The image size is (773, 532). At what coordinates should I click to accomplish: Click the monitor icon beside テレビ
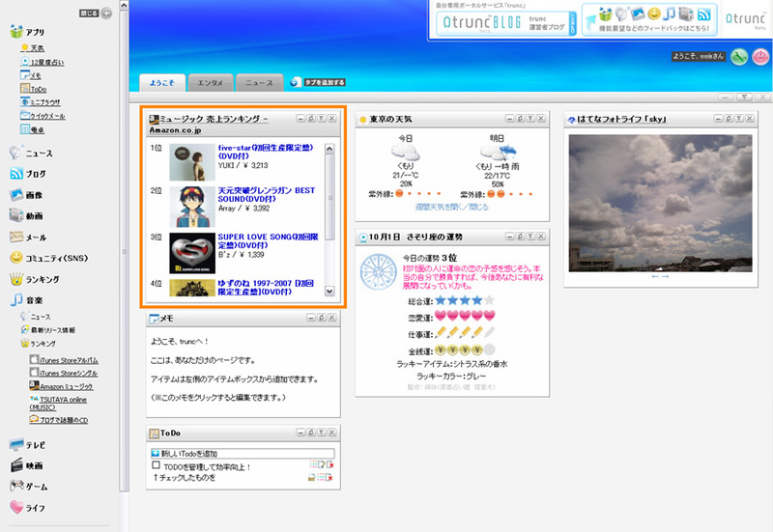pyautogui.click(x=16, y=444)
